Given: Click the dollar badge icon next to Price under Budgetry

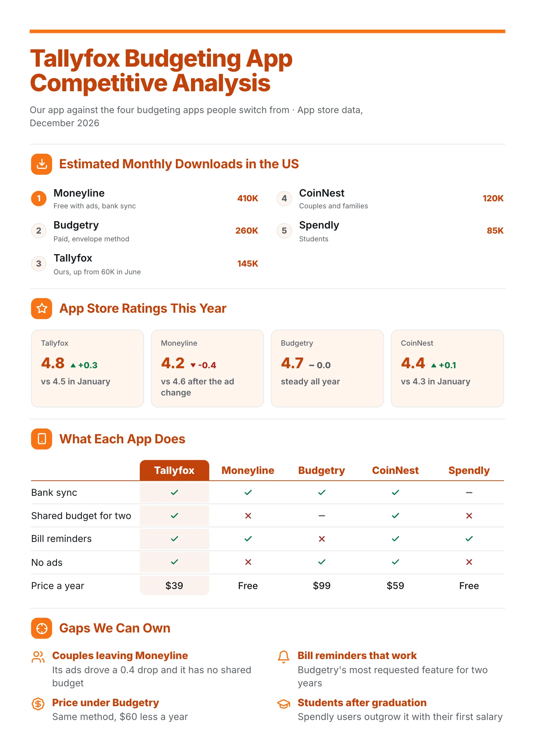Looking at the screenshot, I should (x=38, y=704).
